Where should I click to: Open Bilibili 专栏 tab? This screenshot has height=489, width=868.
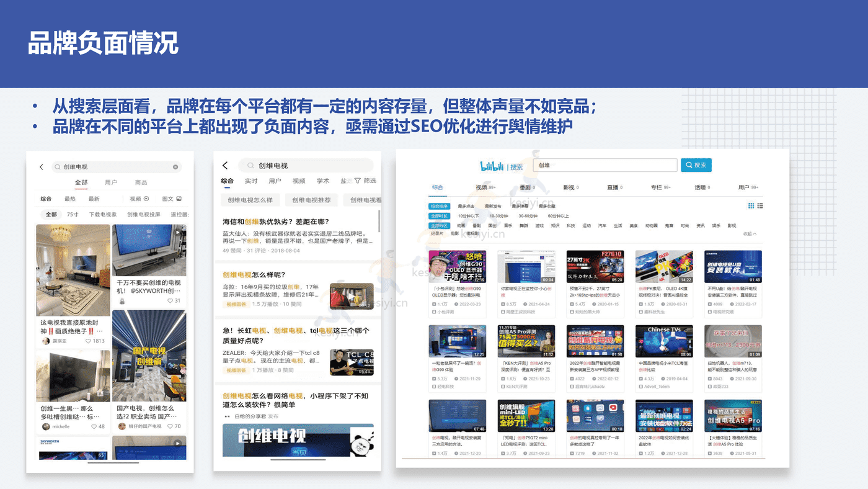tap(661, 187)
